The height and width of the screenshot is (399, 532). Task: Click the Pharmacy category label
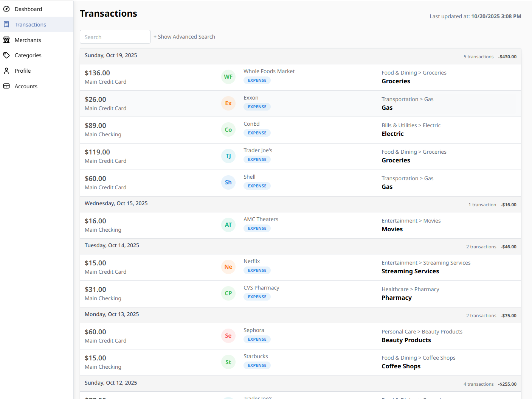tap(397, 298)
